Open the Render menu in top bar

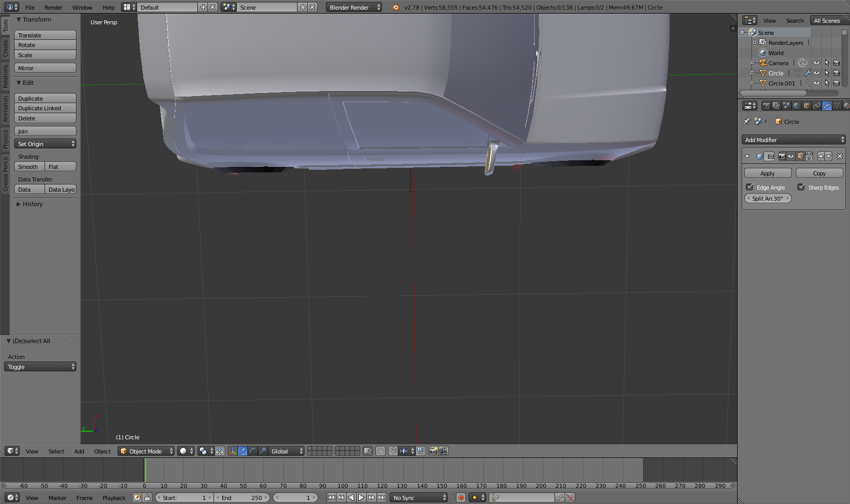pos(53,8)
